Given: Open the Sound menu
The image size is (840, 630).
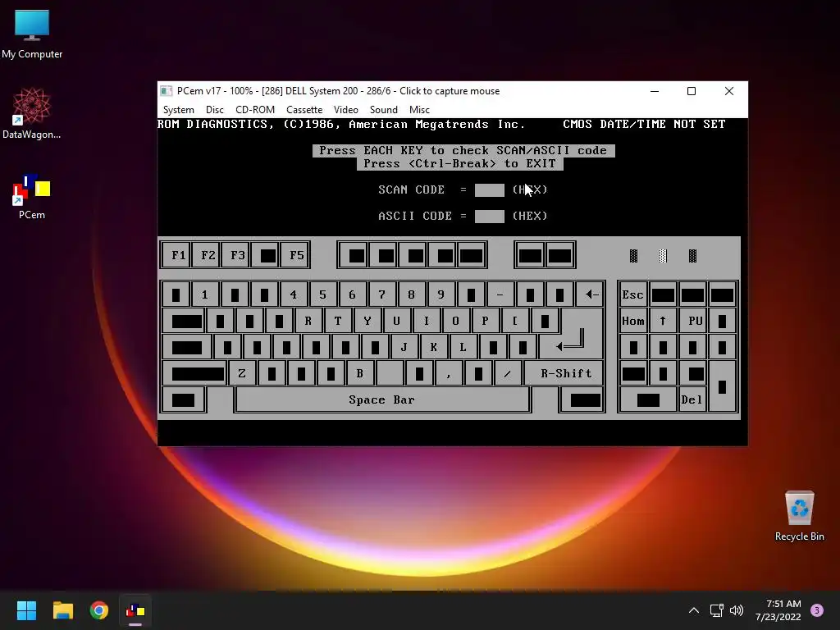Looking at the screenshot, I should [x=384, y=110].
